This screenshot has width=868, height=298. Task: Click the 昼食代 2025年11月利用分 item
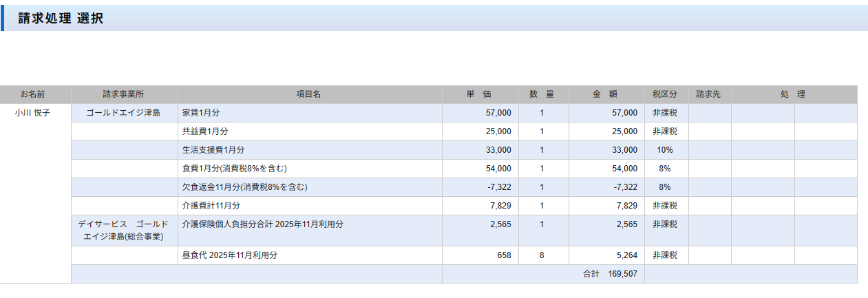(230, 255)
